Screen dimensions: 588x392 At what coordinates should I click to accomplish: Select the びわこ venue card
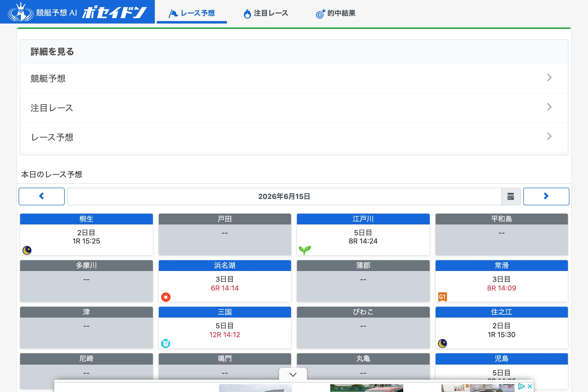[x=363, y=328]
